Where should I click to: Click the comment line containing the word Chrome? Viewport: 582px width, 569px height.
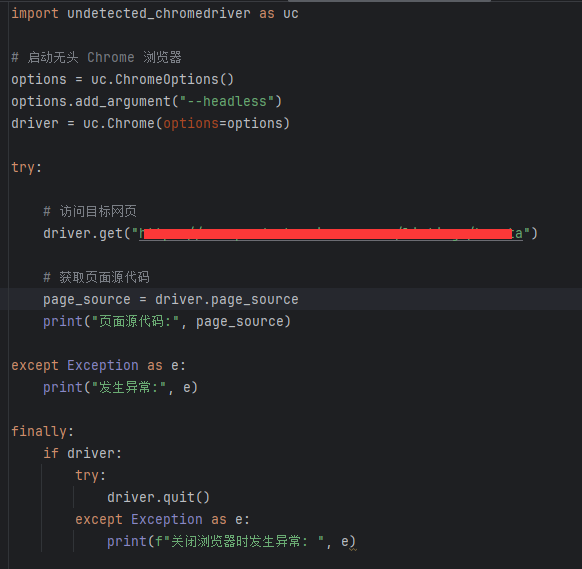point(97,58)
